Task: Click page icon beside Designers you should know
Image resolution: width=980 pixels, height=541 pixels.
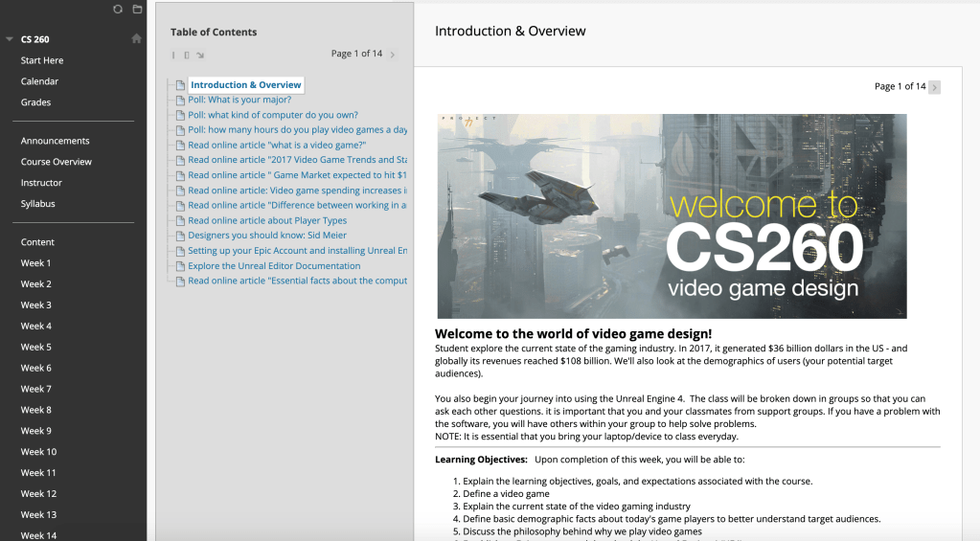Action: click(x=180, y=236)
